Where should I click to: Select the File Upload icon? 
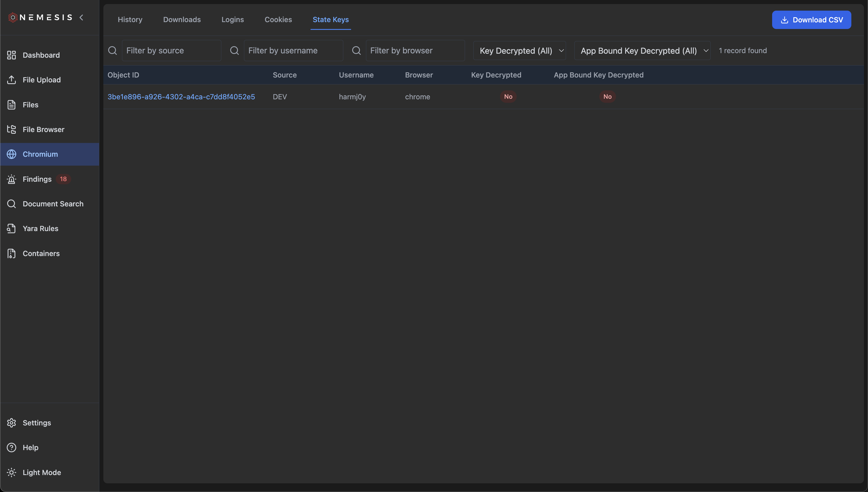point(11,80)
